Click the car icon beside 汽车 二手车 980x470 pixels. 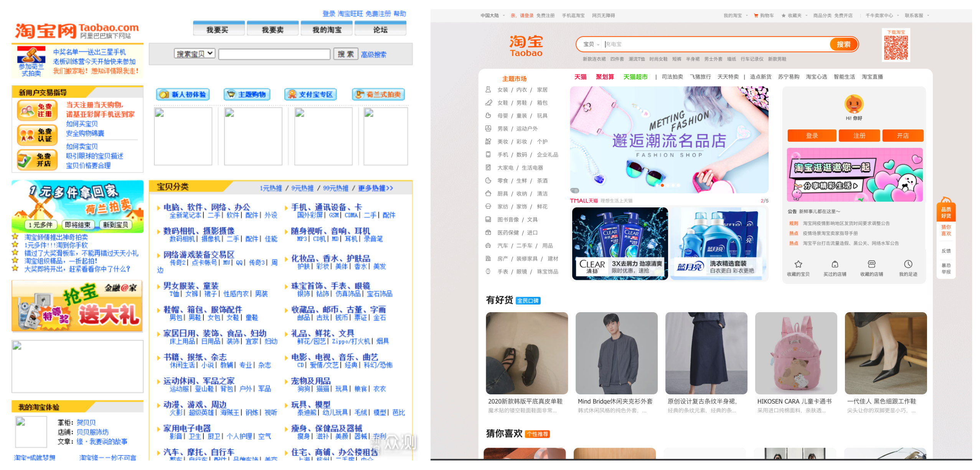click(488, 245)
